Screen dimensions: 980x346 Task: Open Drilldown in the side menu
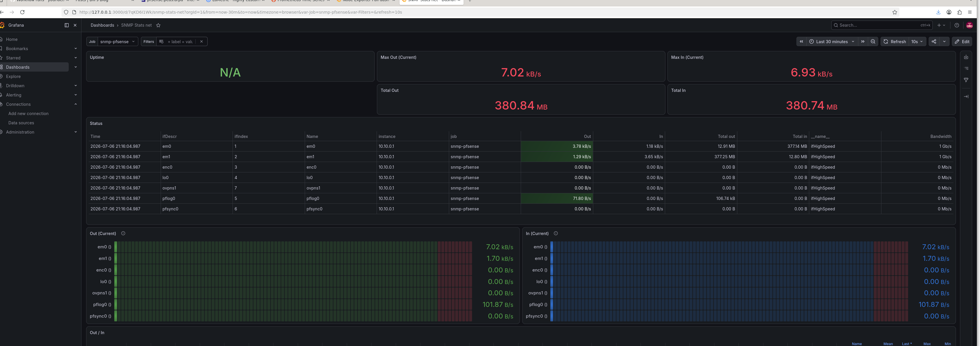click(x=15, y=85)
